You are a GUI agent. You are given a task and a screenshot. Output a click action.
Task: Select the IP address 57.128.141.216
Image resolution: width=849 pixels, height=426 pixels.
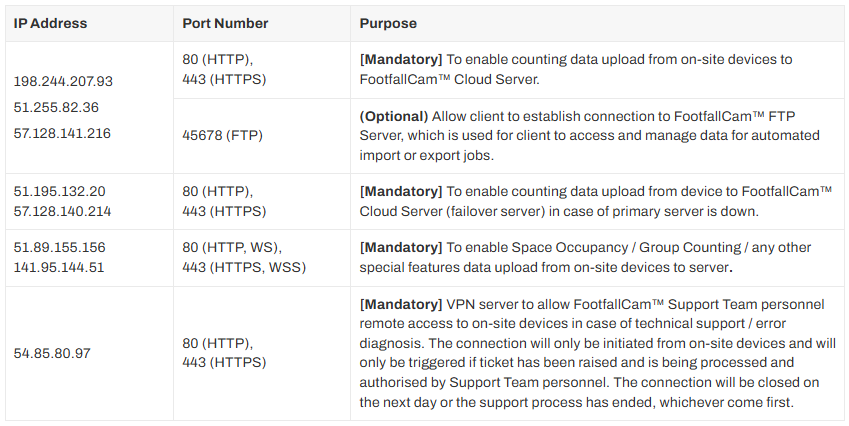tap(62, 133)
